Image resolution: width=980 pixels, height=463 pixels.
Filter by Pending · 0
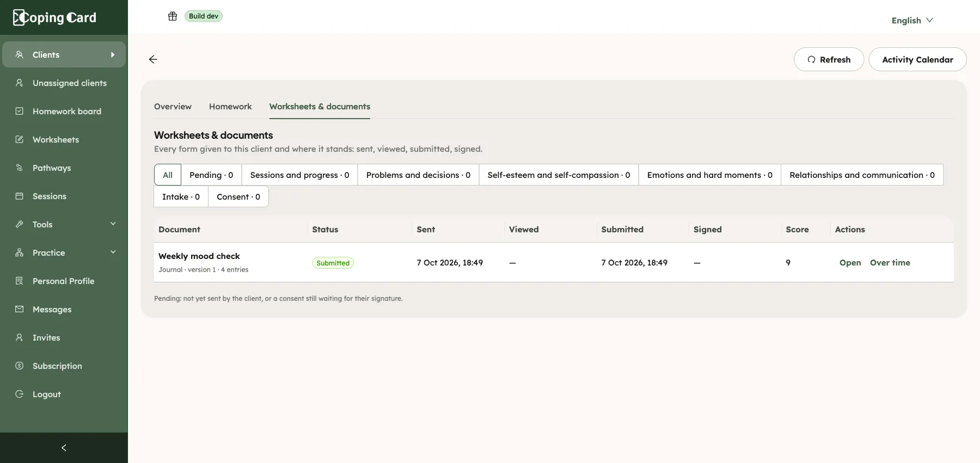[211, 175]
